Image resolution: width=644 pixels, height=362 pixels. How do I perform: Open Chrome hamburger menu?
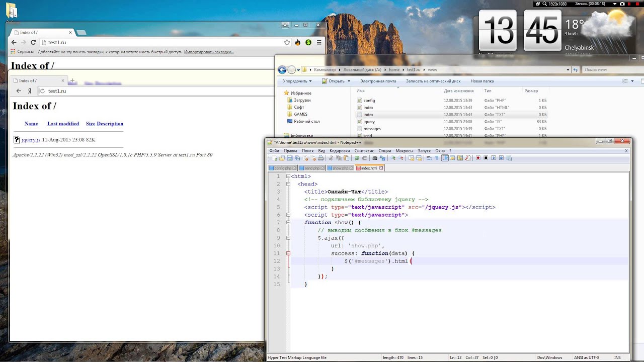tap(319, 43)
